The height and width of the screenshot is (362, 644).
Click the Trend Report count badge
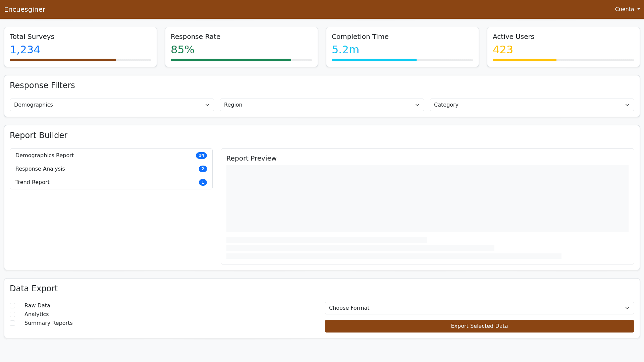click(x=203, y=182)
